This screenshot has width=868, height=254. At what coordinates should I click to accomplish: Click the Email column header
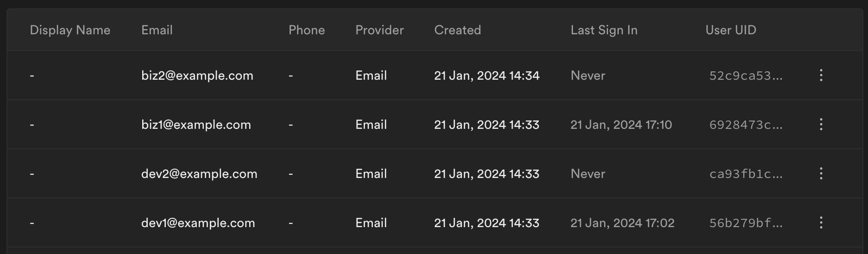pos(157,30)
